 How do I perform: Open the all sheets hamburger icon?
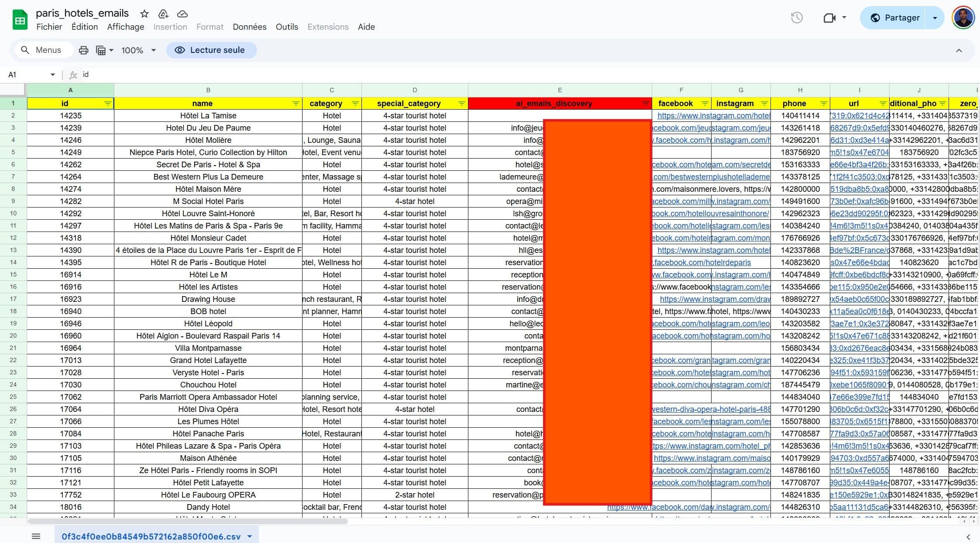[36, 536]
